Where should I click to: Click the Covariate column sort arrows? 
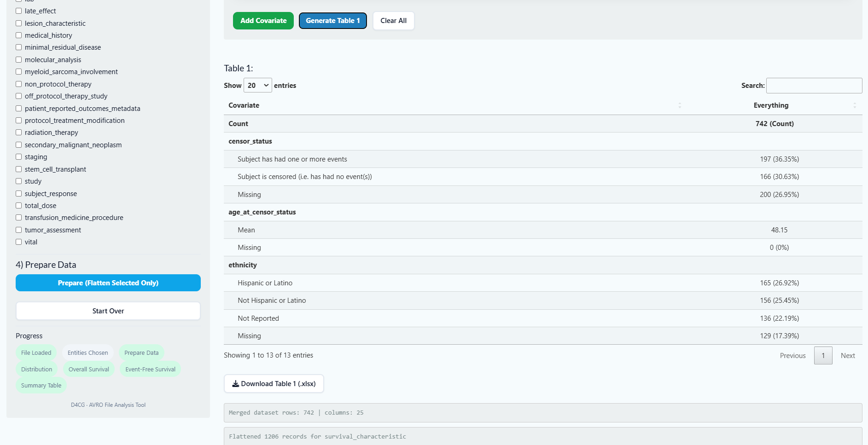pyautogui.click(x=679, y=105)
